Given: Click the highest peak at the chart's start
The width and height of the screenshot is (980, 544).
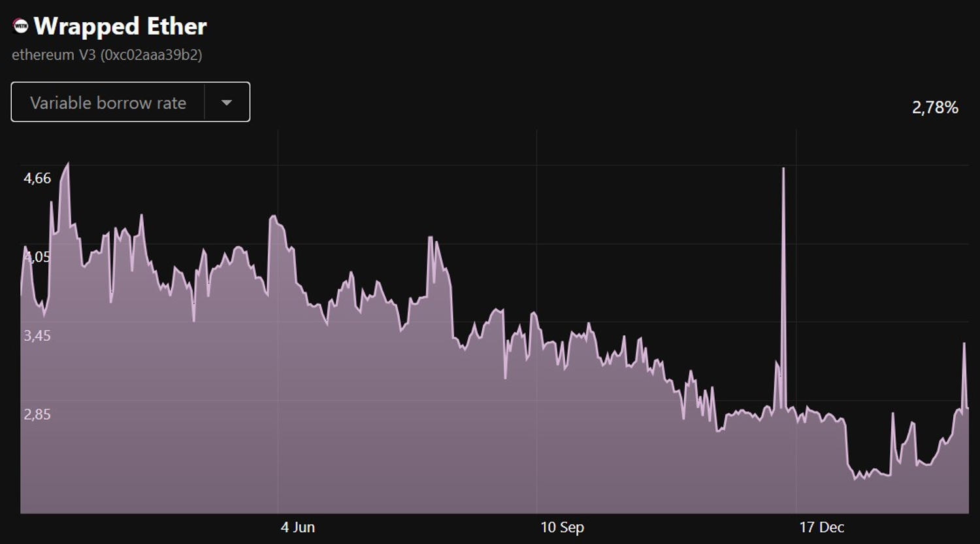Looking at the screenshot, I should pos(67,163).
